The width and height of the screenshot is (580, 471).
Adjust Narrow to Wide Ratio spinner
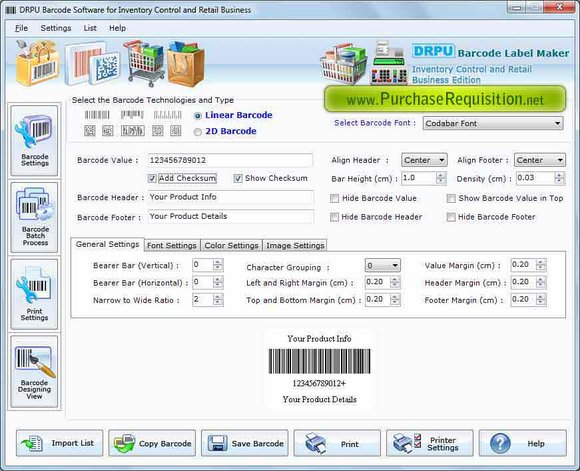pos(218,300)
